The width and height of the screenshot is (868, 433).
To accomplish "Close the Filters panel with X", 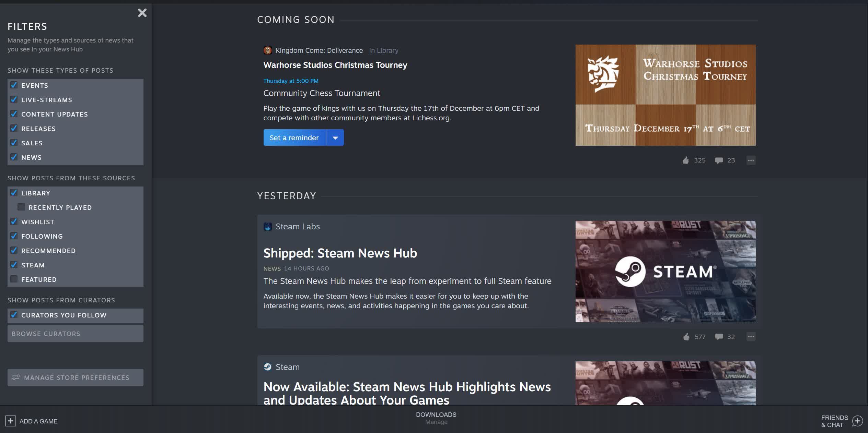I will [x=142, y=13].
